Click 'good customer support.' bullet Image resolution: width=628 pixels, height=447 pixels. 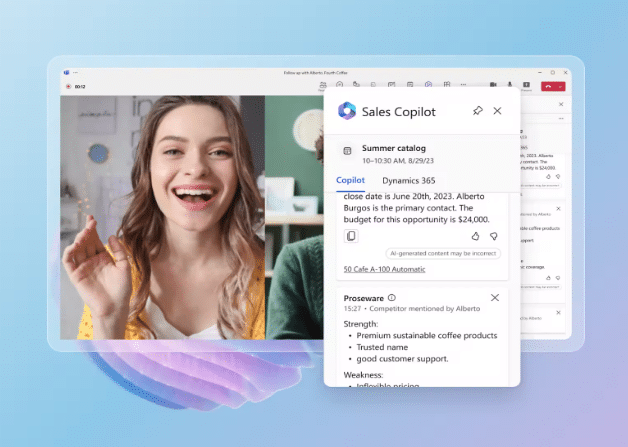click(402, 359)
